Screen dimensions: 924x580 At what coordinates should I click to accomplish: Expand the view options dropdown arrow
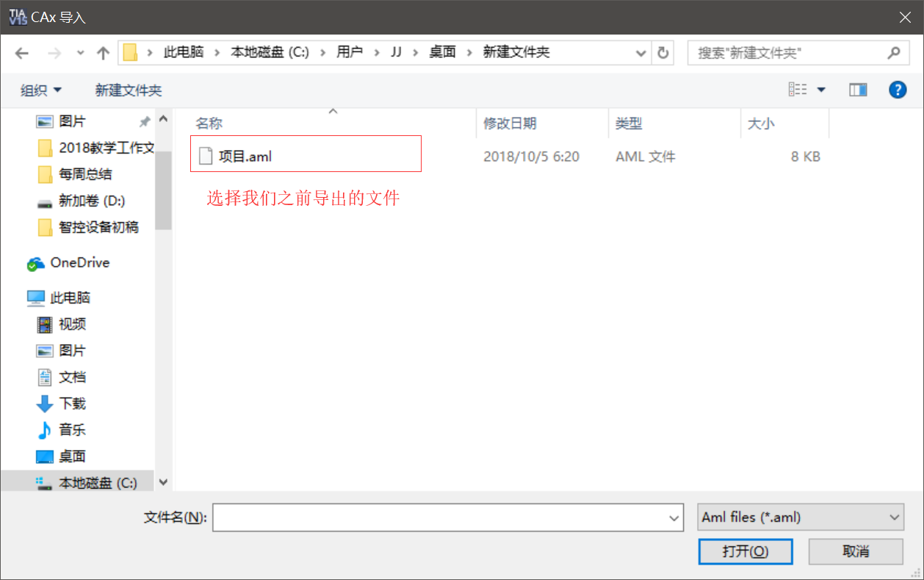[821, 90]
